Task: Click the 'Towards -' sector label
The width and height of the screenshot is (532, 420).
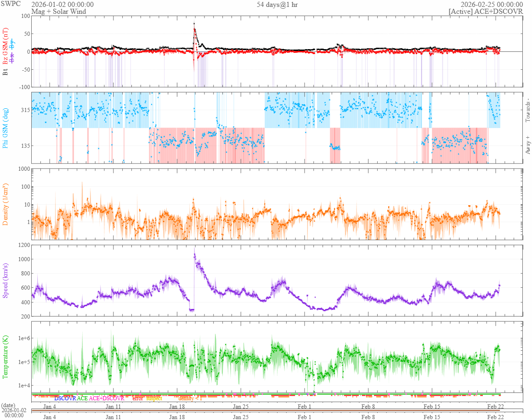Action: point(527,111)
